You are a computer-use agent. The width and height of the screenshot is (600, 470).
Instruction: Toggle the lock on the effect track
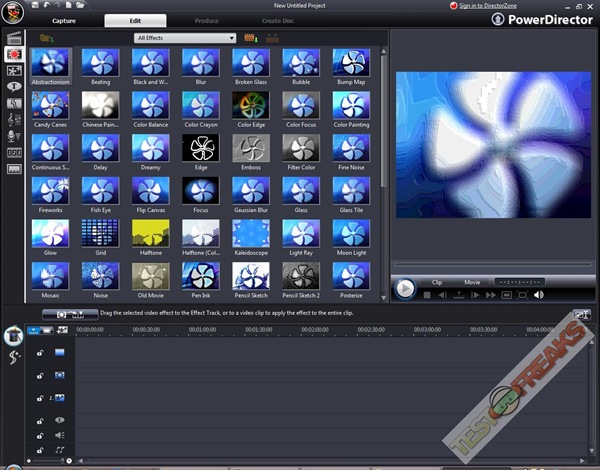pos(39,375)
